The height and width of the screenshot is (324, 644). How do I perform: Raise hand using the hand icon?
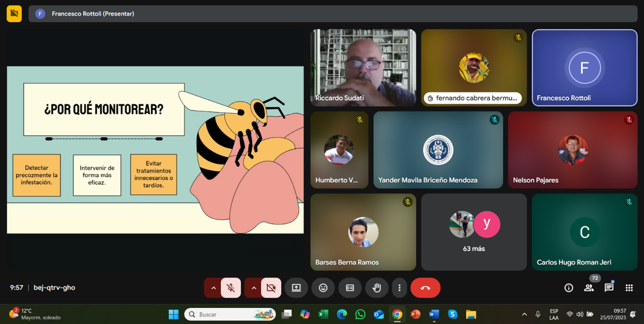point(377,288)
